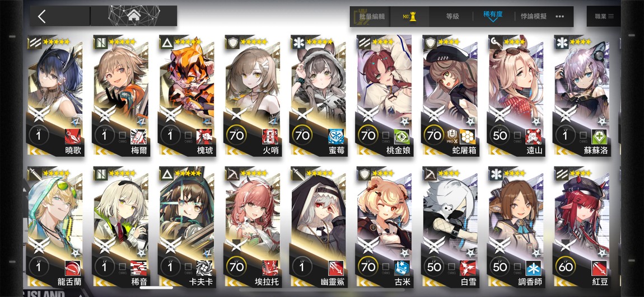Sort by 稀有度 rarity with arrow
This screenshot has width=644, height=297.
pyautogui.click(x=493, y=16)
